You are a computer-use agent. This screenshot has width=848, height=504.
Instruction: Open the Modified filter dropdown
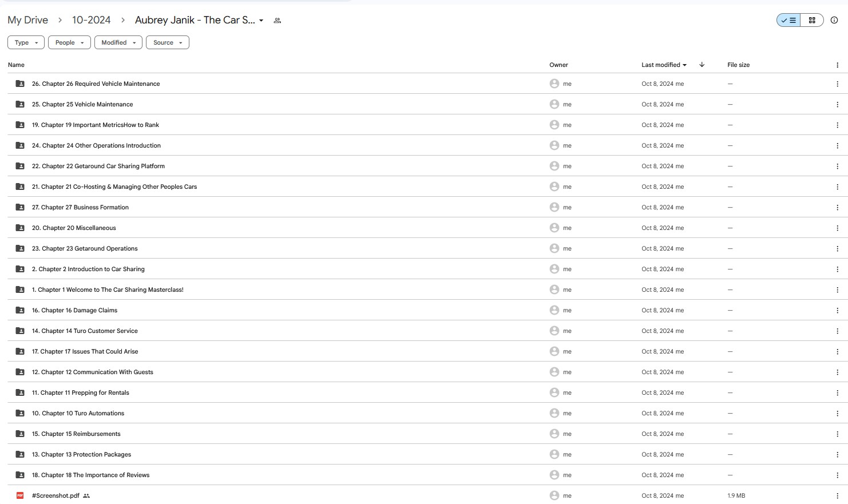pyautogui.click(x=118, y=42)
